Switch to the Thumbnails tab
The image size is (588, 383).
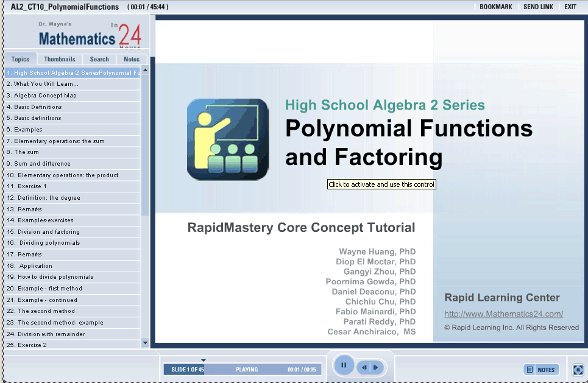60,60
